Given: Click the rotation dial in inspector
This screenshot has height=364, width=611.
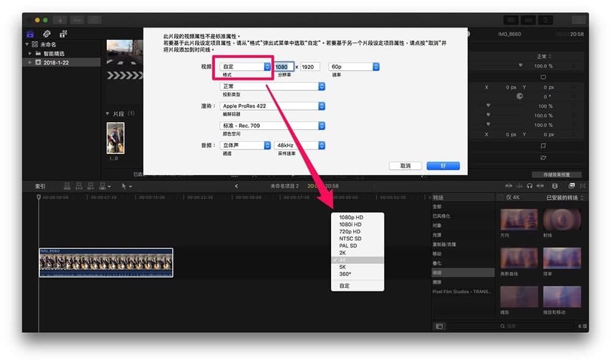Looking at the screenshot, I should 519,96.
